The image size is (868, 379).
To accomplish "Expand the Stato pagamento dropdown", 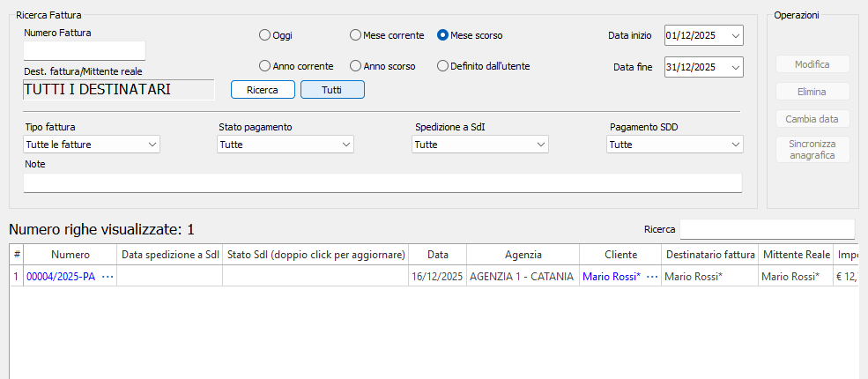I will [286, 145].
